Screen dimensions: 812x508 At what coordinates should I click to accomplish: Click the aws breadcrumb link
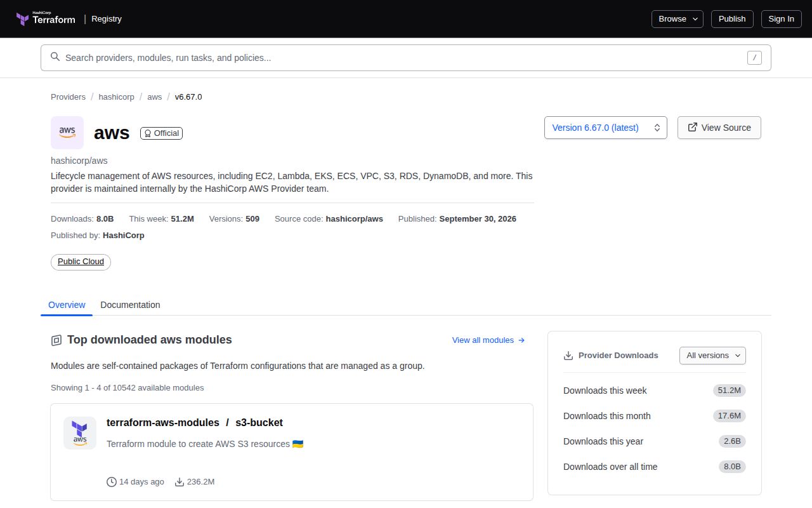point(155,97)
